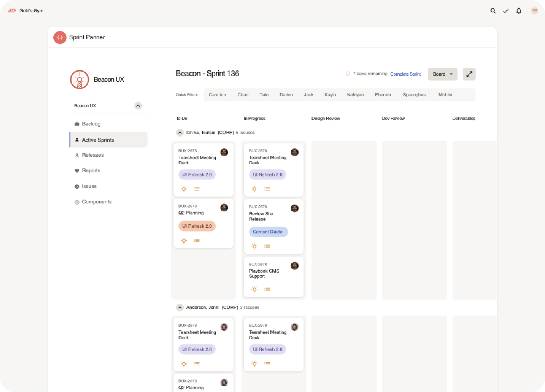Collapse the Ichiha, Tsutsui swimlane

pyautogui.click(x=180, y=132)
